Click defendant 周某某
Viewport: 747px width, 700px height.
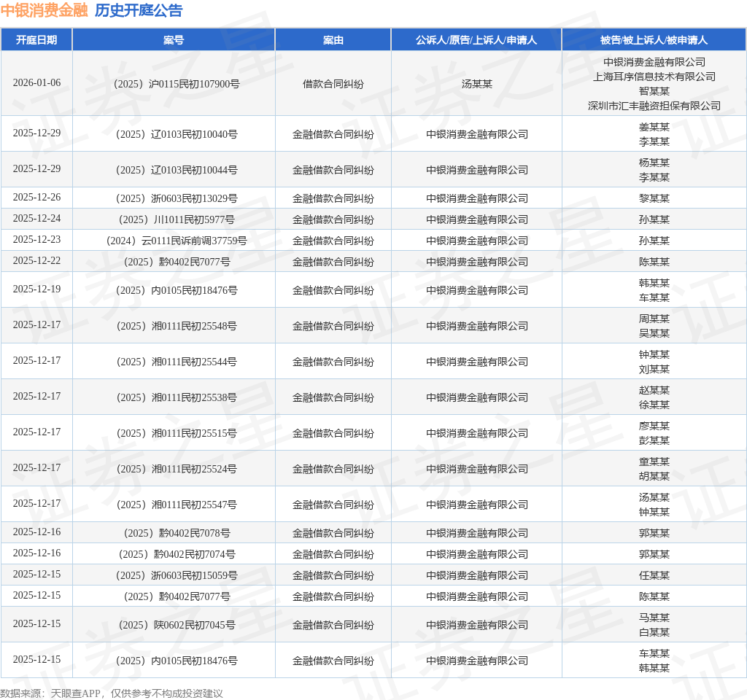(x=654, y=319)
